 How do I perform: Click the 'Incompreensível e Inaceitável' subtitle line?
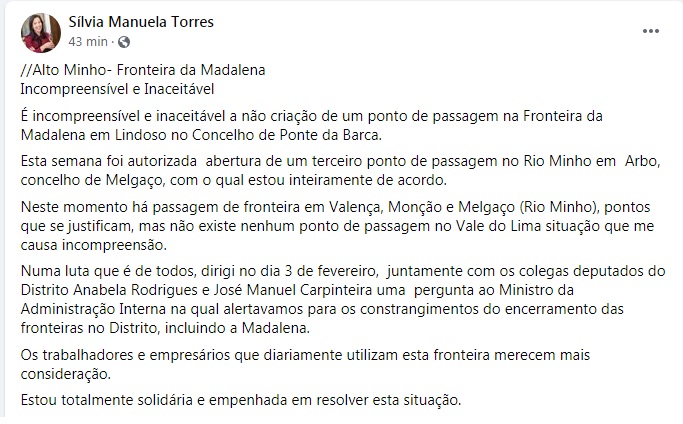(117, 89)
